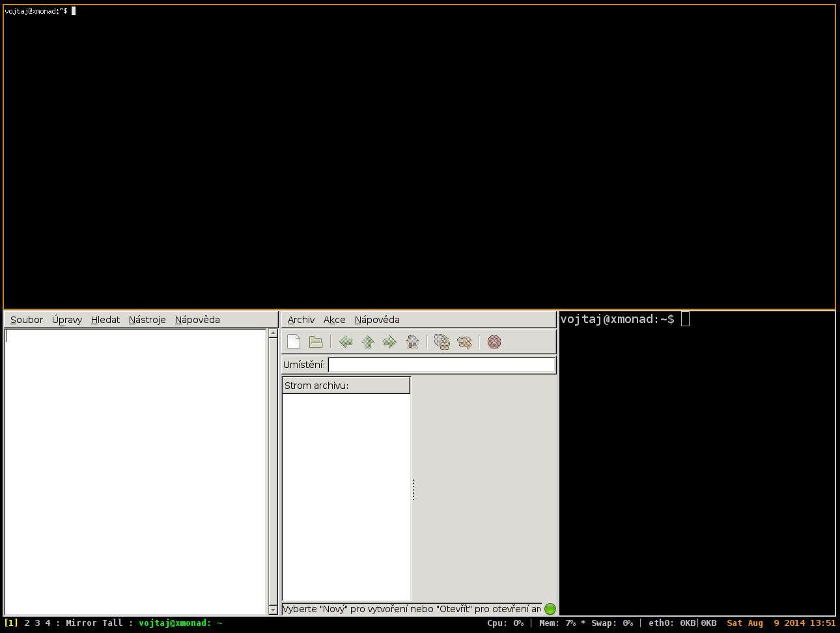Click the green status indicator in archive manager
Viewport: 840px width, 633px height.
550,609
